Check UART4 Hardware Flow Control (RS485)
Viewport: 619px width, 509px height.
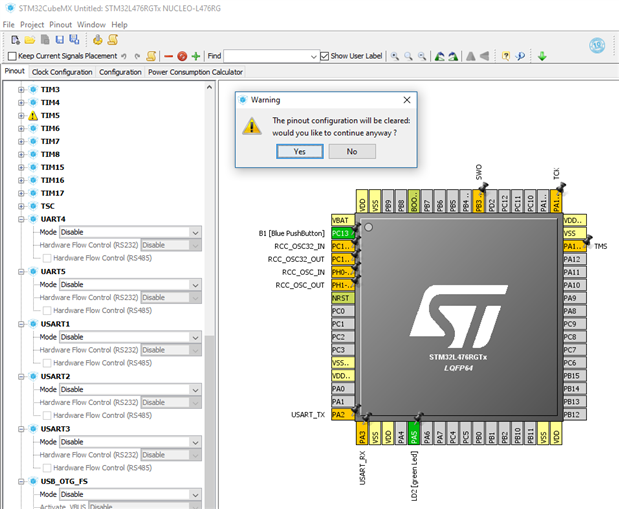[x=46, y=257]
